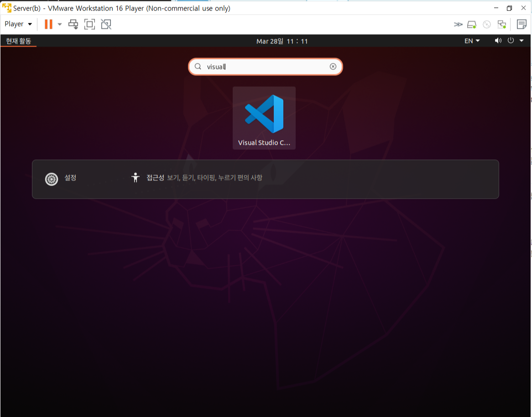The width and height of the screenshot is (532, 417).
Task: Enter VMware full screen mode
Action: click(x=89, y=24)
